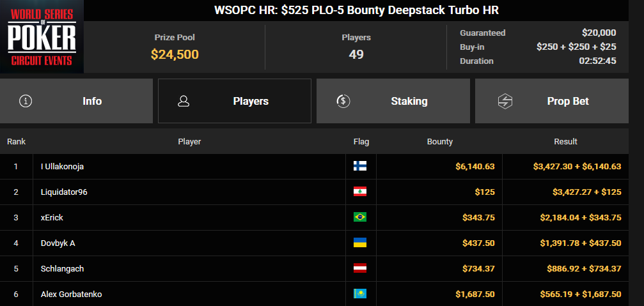
Task: Click the Ukraine flag next to Dovbyk A
Action: click(360, 243)
